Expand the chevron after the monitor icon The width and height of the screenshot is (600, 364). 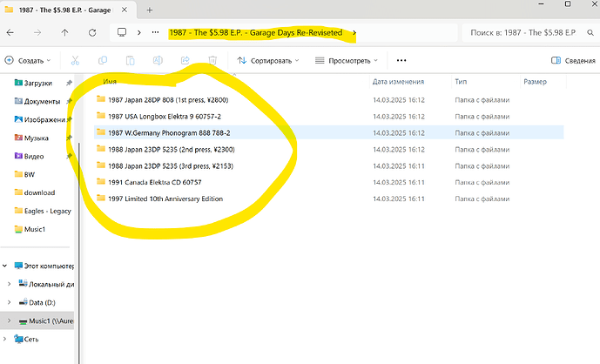click(139, 33)
